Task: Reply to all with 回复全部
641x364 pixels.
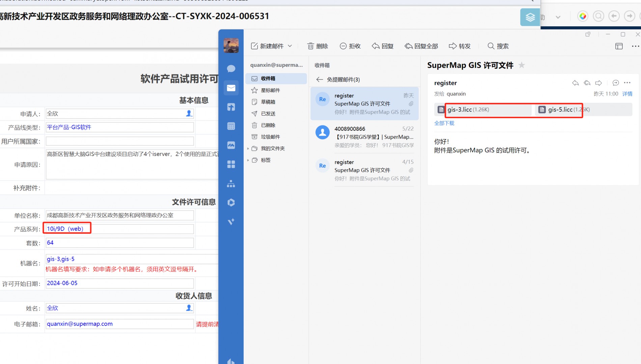Action: click(x=421, y=46)
